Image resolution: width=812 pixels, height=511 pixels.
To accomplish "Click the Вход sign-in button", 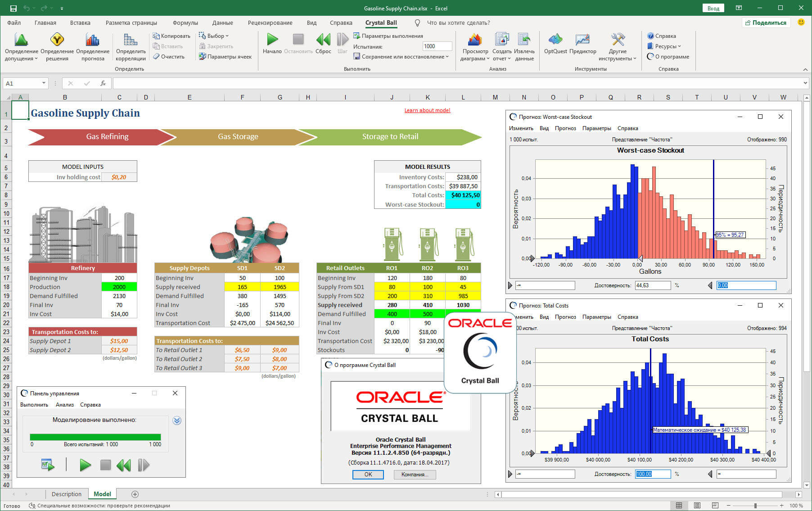I will tap(713, 8).
